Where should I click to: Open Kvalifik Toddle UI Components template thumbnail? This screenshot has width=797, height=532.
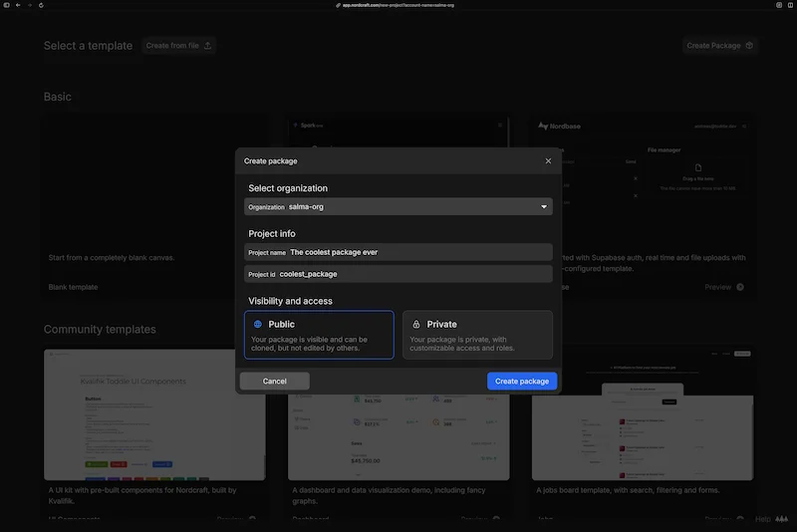[x=154, y=414]
